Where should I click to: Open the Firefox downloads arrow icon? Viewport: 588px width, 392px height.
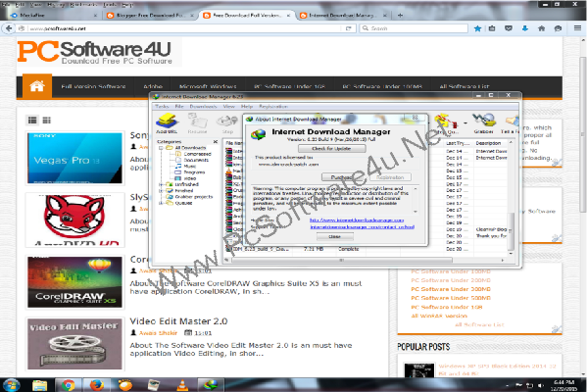click(524, 28)
